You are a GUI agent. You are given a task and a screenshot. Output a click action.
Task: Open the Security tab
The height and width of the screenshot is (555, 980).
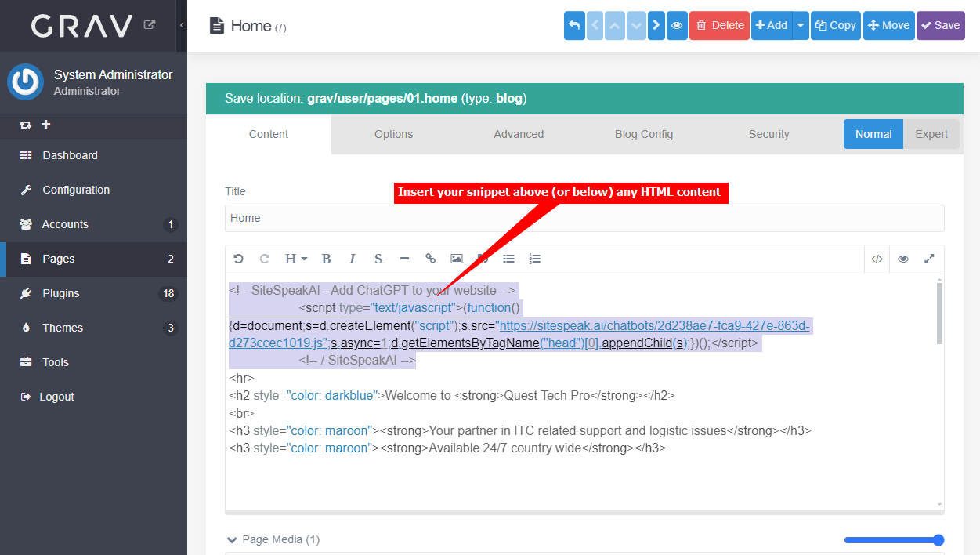pyautogui.click(x=768, y=134)
